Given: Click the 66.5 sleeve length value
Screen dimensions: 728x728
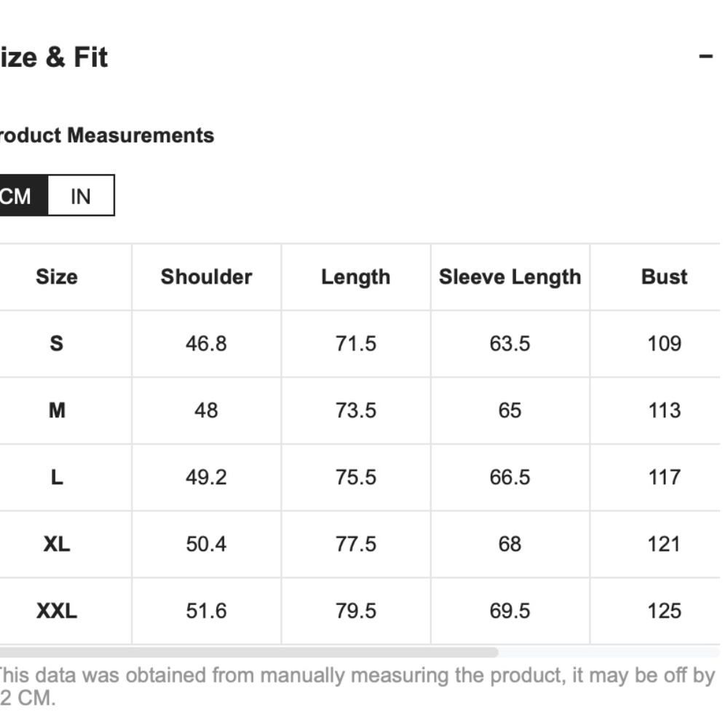Looking at the screenshot, I should (510, 477).
